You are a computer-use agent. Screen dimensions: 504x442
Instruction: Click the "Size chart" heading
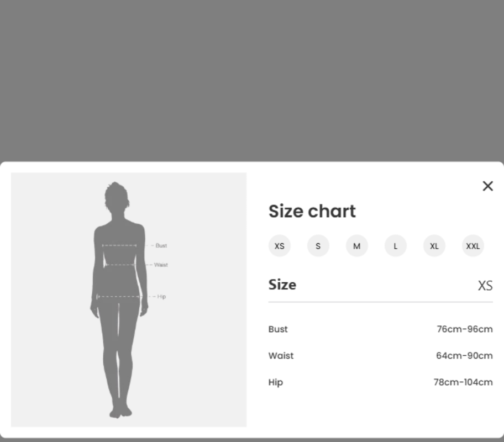point(312,211)
